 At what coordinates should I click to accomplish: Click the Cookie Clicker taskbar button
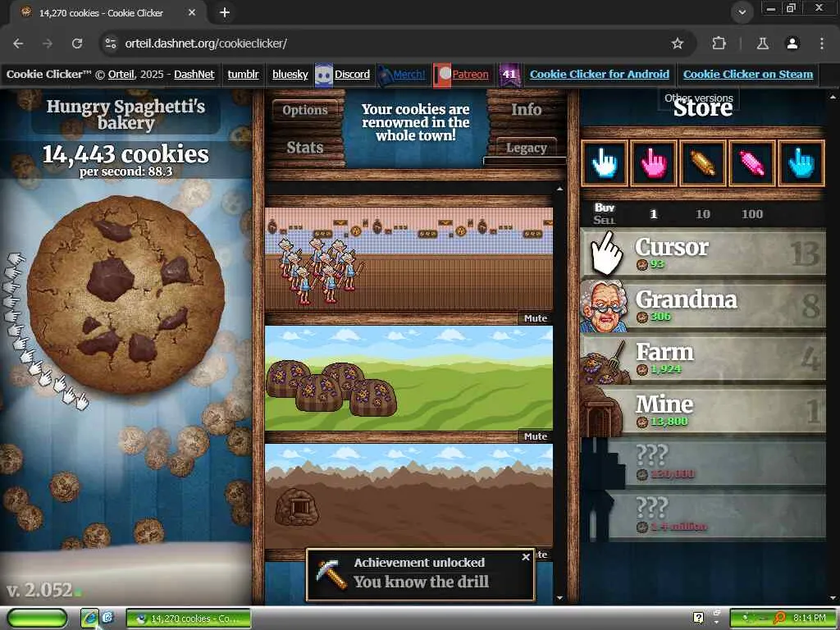pyautogui.click(x=189, y=619)
